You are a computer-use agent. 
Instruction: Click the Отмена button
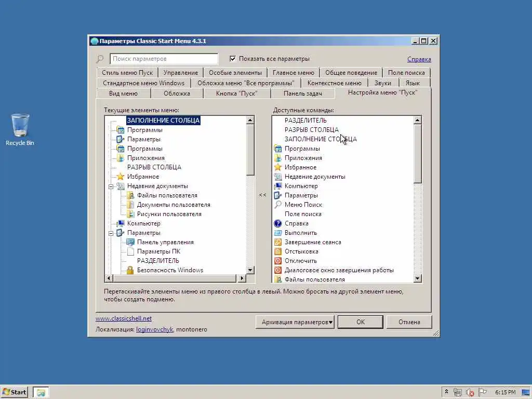pos(409,322)
